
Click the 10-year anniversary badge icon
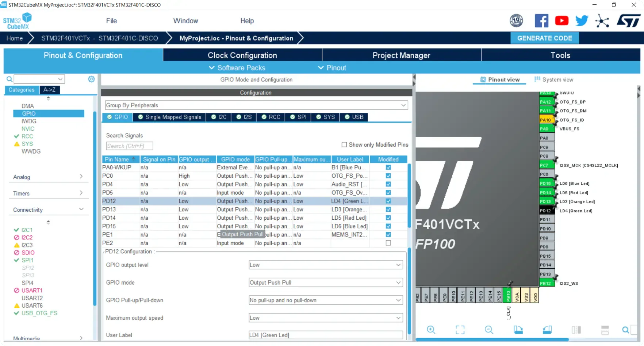point(516,21)
